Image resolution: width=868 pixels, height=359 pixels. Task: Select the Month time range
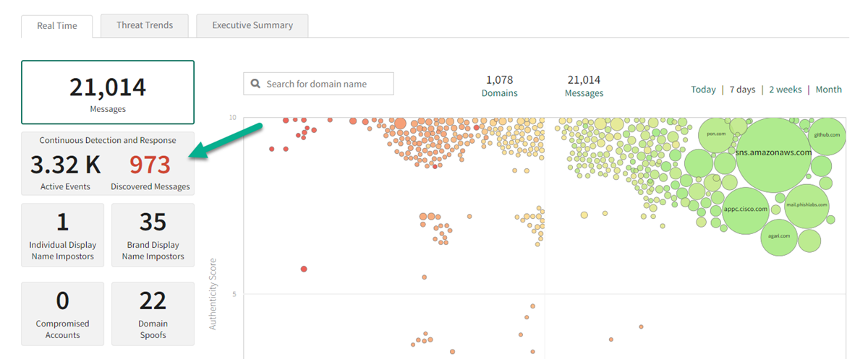point(828,90)
